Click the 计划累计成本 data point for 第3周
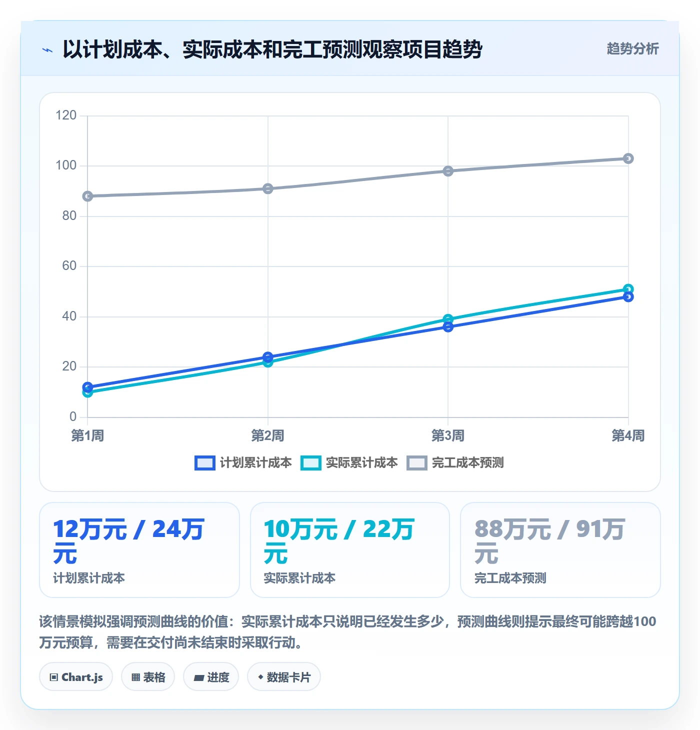 [448, 327]
